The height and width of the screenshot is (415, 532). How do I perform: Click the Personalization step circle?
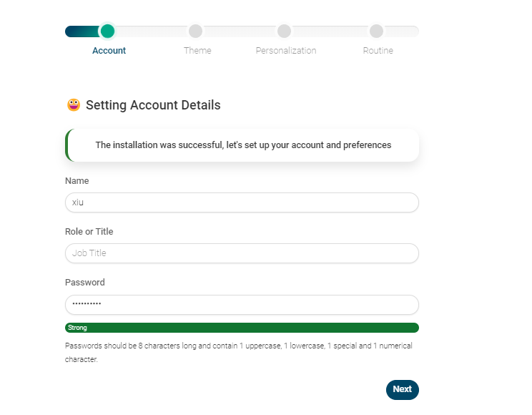[x=284, y=31]
